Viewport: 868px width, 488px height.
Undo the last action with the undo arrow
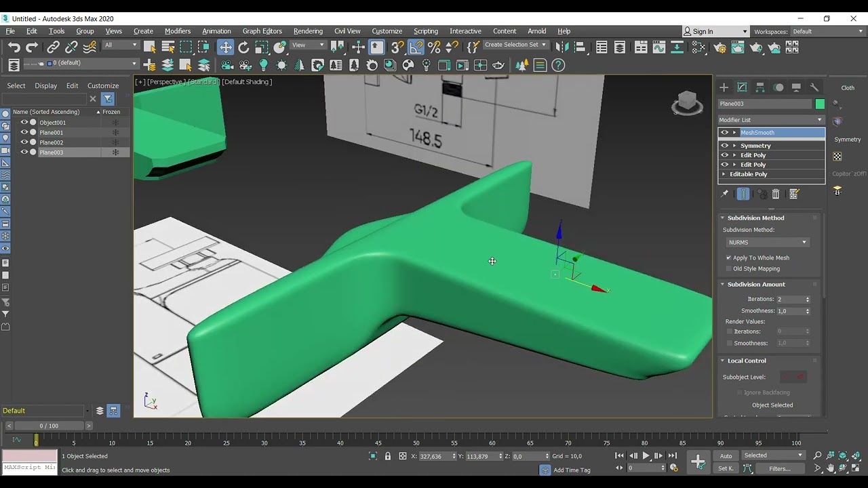(14, 47)
